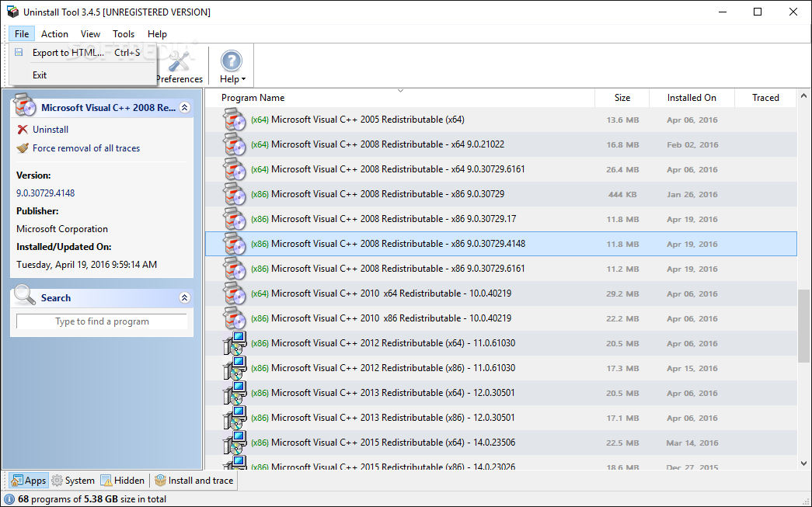Focus the Type to find a program field
The height and width of the screenshot is (507, 812).
102,321
